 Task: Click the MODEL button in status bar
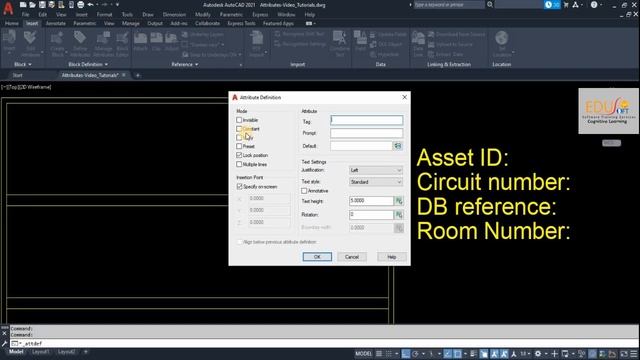(x=363, y=353)
